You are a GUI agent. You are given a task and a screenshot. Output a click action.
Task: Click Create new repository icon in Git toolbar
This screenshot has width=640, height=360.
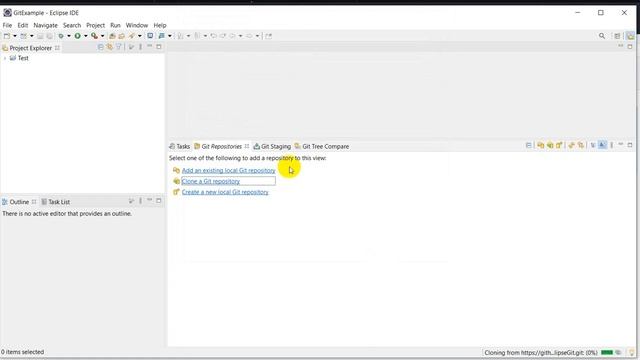coord(559,145)
